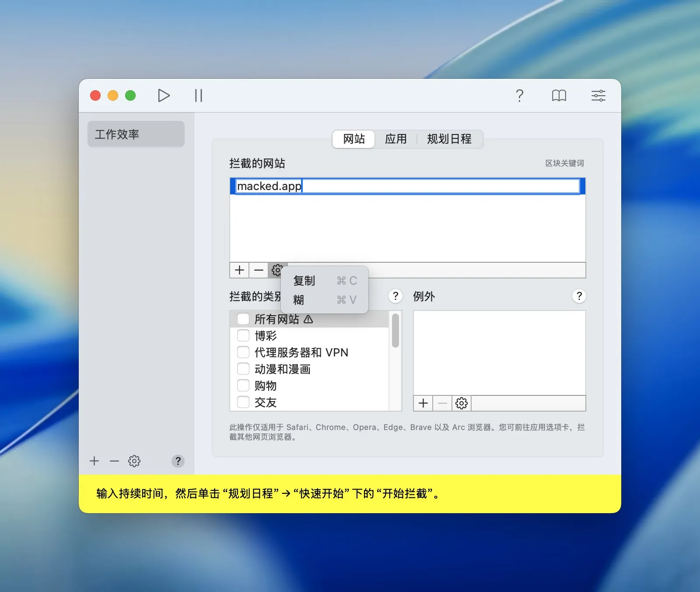
Task: Click the category list scrollbar
Action: (395, 331)
